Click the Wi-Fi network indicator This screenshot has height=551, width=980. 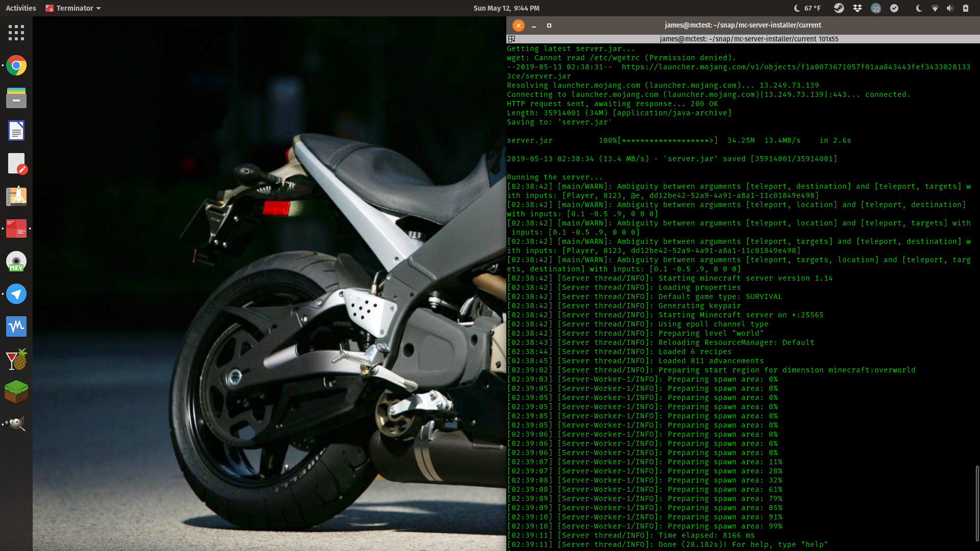point(935,8)
